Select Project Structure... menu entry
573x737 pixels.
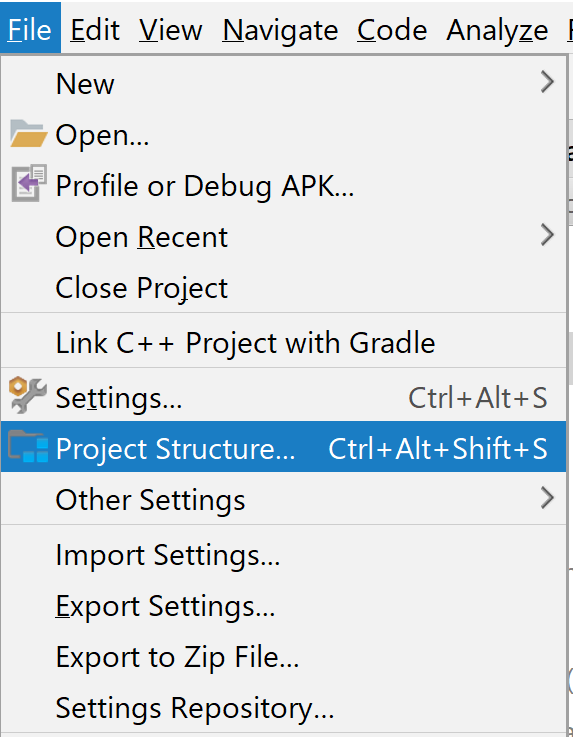coord(283,447)
